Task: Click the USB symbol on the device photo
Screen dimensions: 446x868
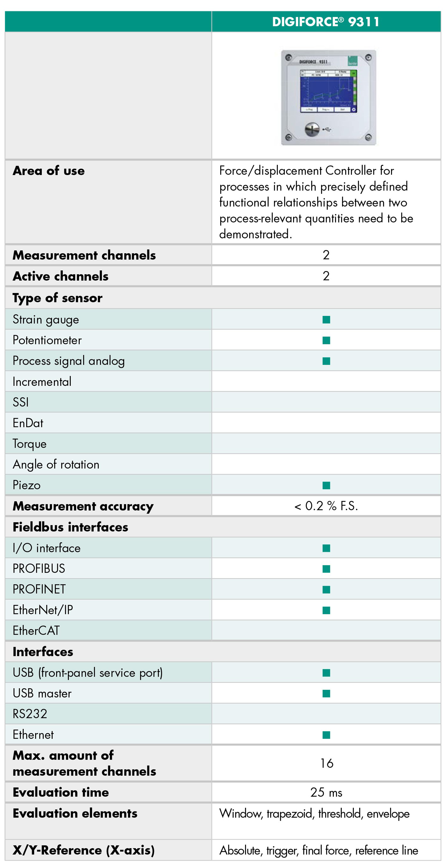Action: pos(327,129)
